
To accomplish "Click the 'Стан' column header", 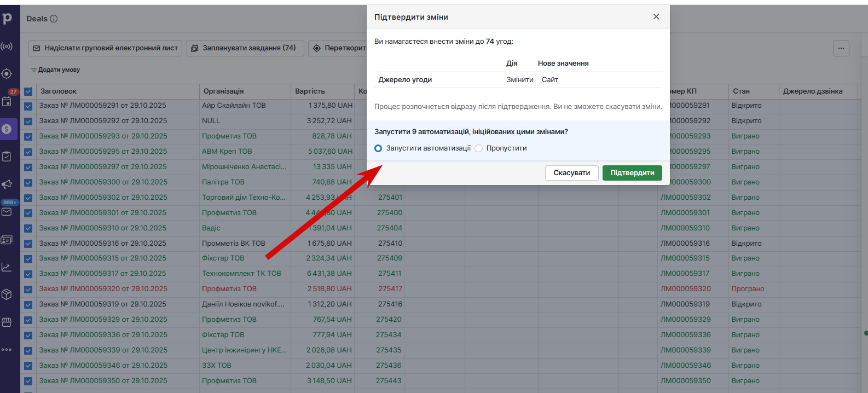I will coord(741,91).
